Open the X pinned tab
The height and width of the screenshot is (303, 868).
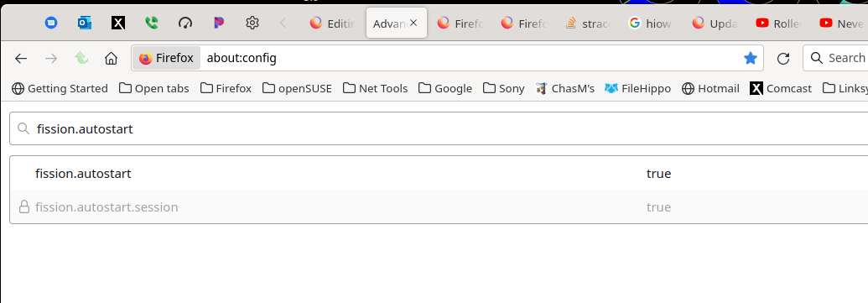[118, 23]
